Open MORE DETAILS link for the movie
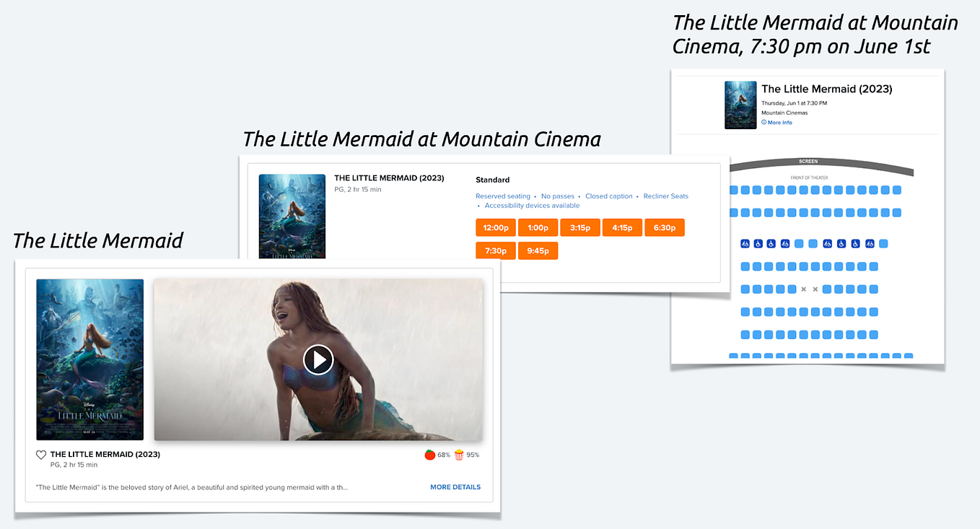The width and height of the screenshot is (980, 529). 455,487
